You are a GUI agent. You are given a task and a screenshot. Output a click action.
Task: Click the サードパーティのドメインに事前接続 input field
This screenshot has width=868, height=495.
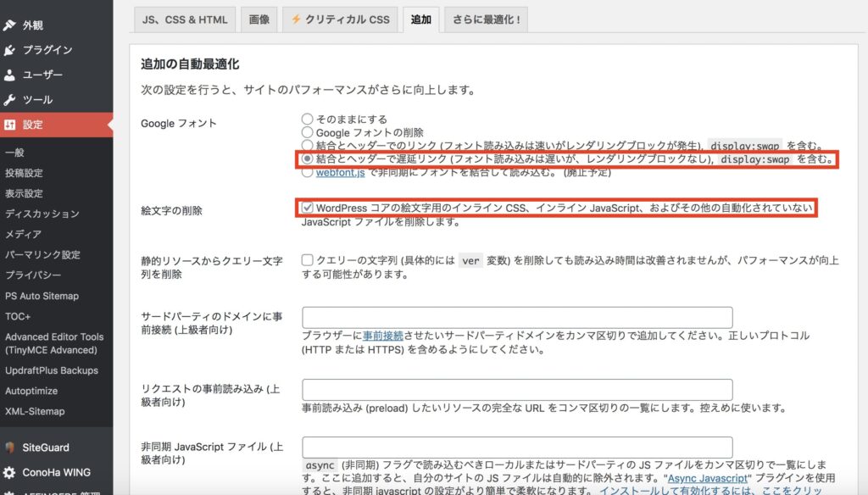click(517, 317)
